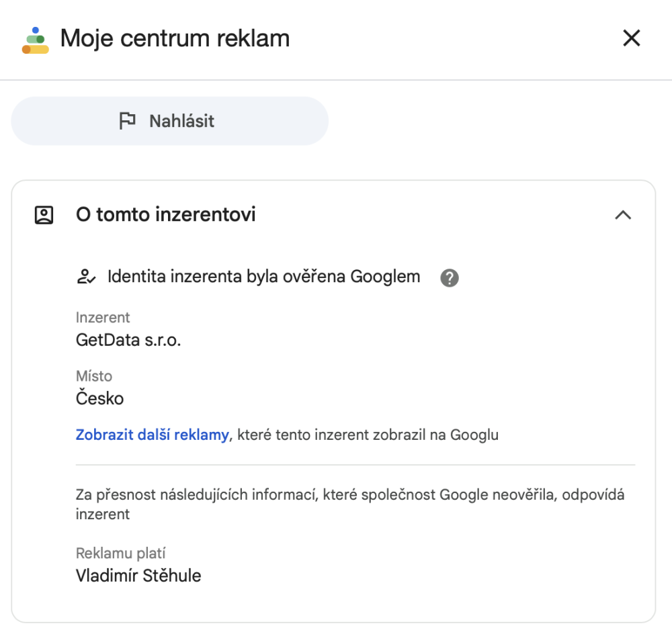Click the location value Česko
The height and width of the screenshot is (628, 672).
coord(99,398)
